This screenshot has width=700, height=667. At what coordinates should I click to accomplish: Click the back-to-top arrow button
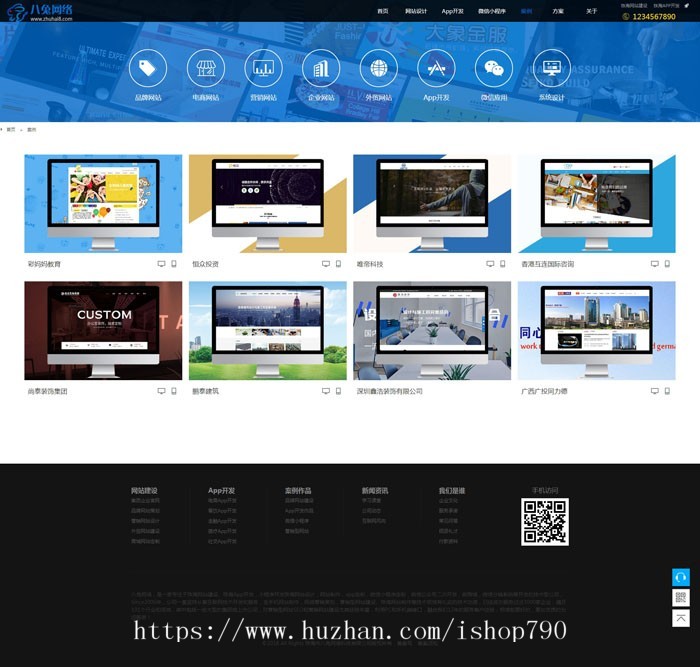[x=681, y=618]
